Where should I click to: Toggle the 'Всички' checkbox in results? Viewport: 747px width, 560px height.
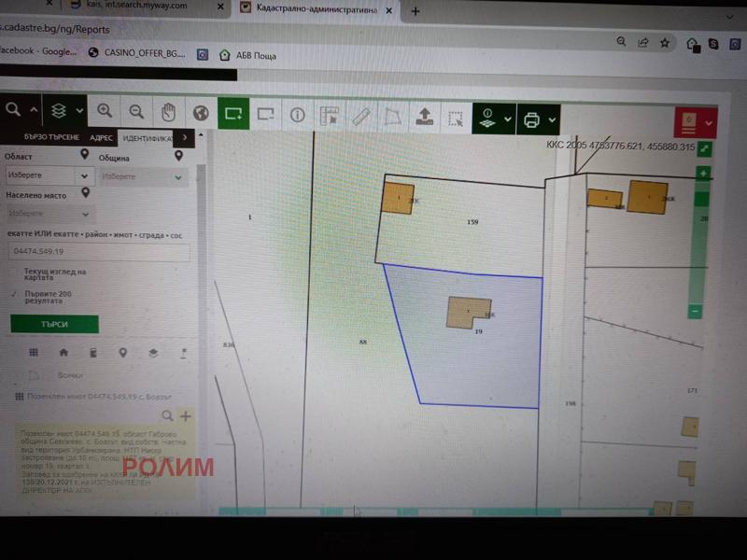[35, 375]
